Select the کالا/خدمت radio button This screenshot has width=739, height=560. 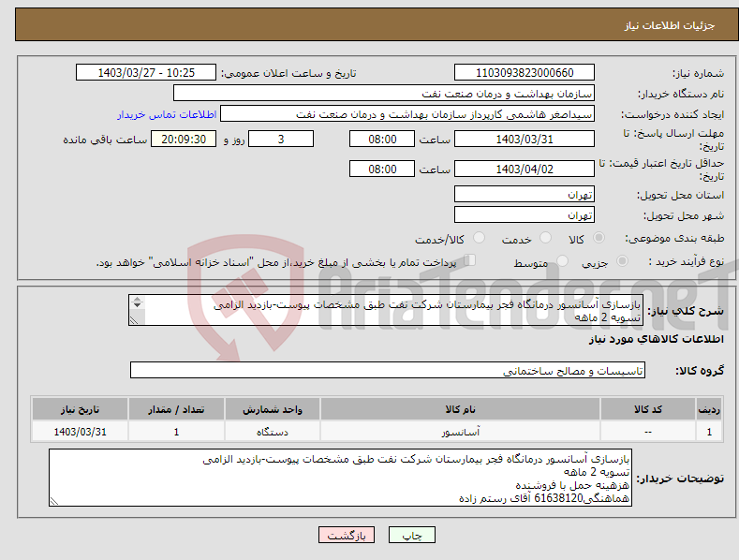[x=479, y=238]
